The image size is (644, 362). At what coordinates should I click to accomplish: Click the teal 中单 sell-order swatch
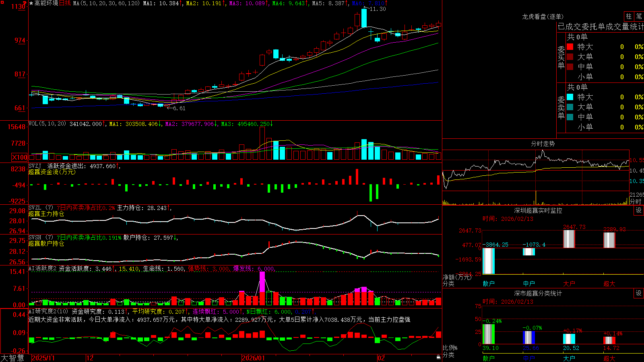570,117
